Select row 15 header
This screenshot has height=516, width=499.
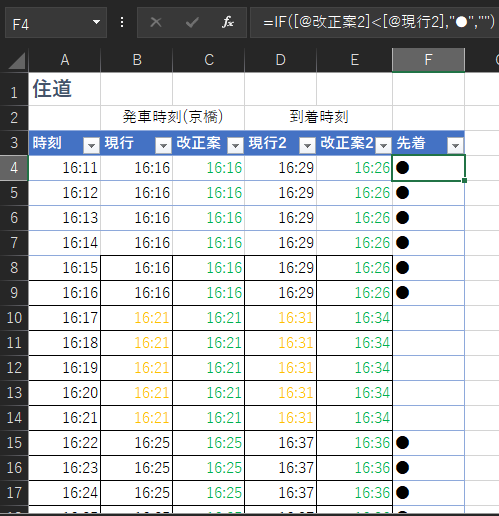click(x=14, y=443)
